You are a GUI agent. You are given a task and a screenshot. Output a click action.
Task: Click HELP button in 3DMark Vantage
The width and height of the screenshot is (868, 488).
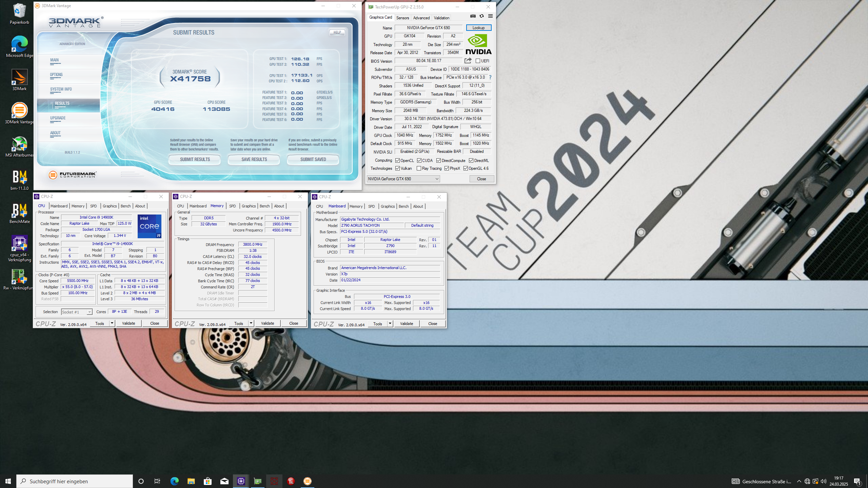(x=337, y=33)
